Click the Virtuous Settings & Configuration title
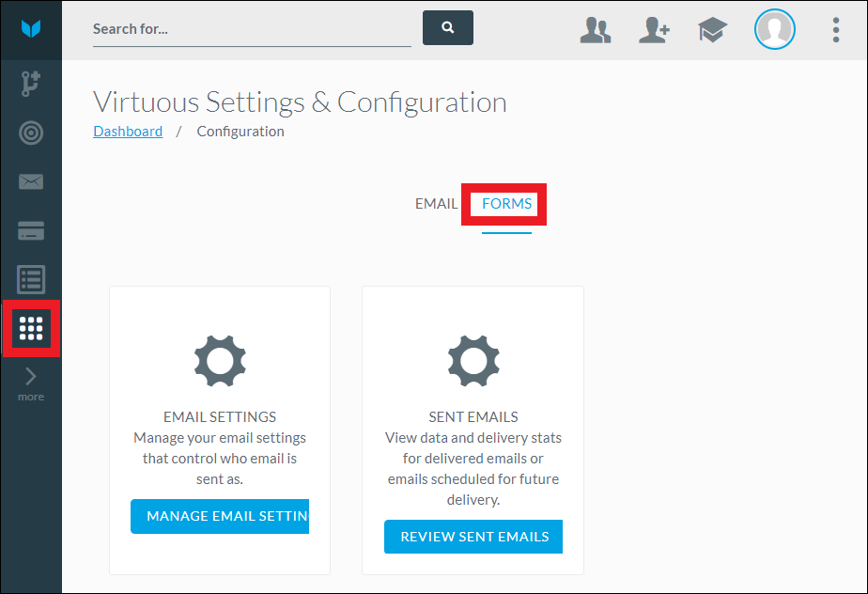This screenshot has height=594, width=868. 300,102
